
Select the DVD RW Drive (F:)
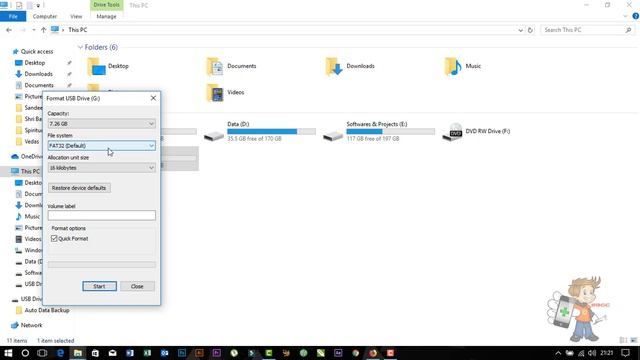click(x=476, y=131)
